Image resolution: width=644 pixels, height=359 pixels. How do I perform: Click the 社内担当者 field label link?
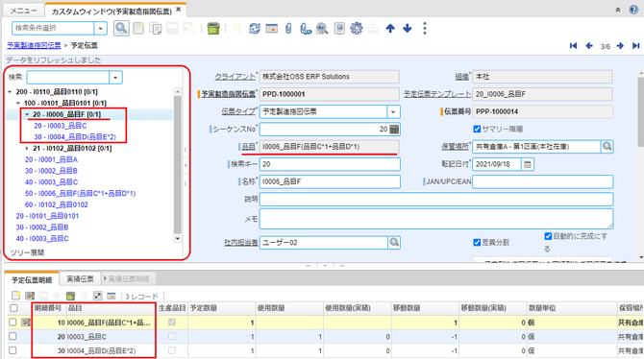pos(240,243)
